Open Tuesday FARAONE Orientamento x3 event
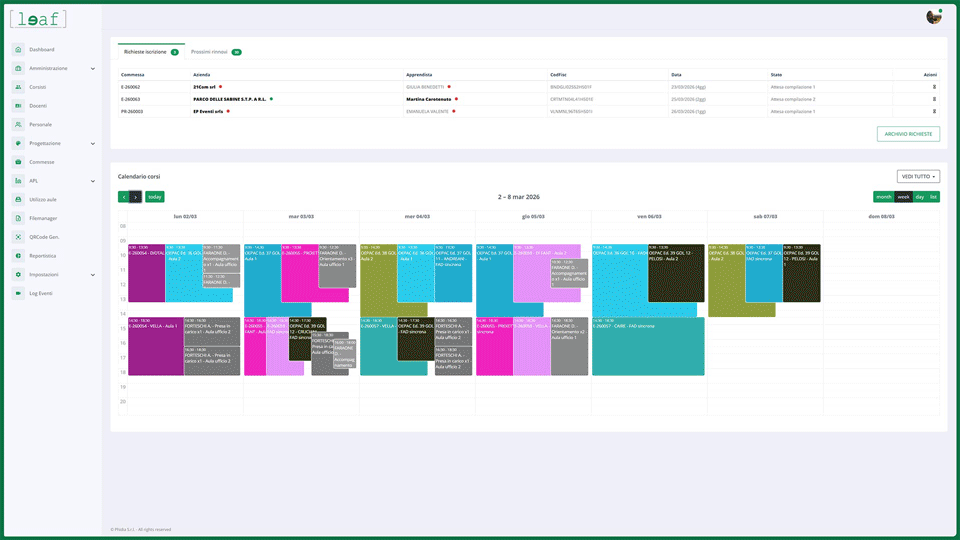 (x=337, y=266)
